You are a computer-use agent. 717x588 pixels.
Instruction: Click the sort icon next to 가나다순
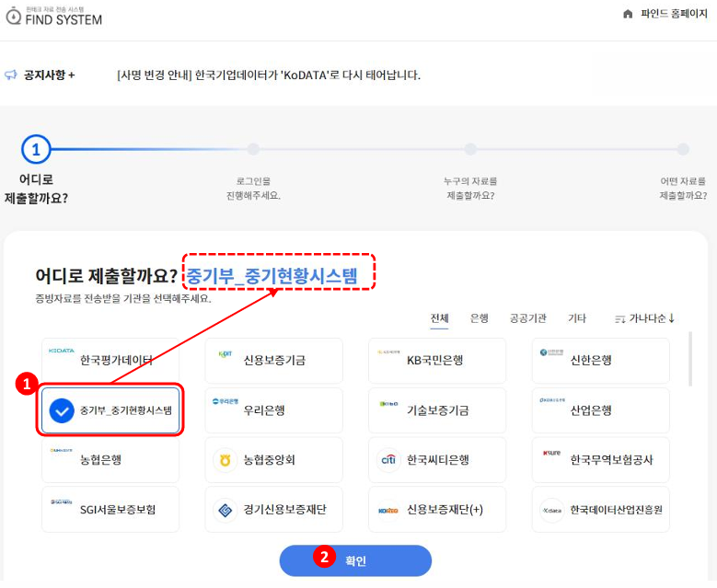click(x=619, y=319)
